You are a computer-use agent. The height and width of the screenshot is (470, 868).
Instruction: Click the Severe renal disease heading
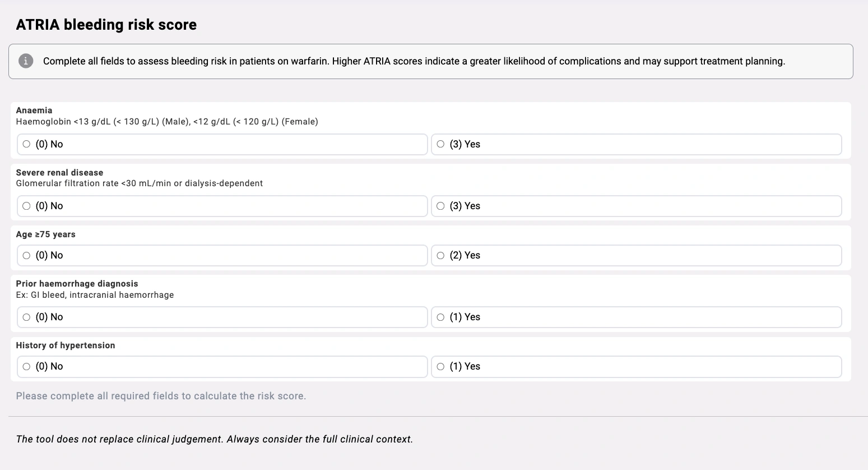[59, 172]
